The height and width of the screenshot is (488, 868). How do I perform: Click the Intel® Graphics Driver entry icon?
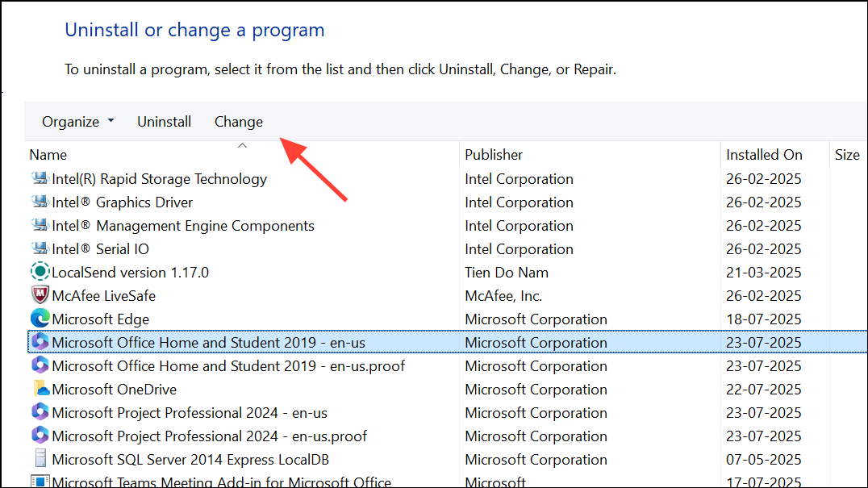coord(40,202)
